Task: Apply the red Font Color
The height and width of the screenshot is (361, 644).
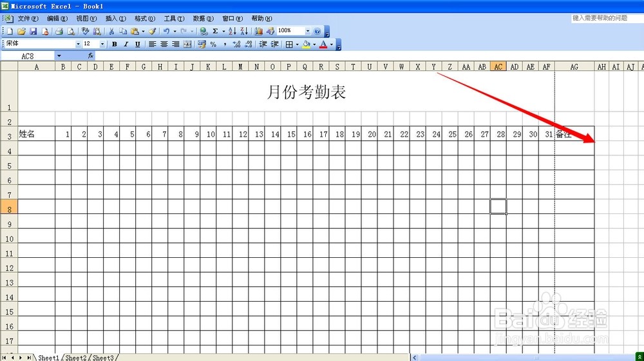Action: pyautogui.click(x=323, y=44)
